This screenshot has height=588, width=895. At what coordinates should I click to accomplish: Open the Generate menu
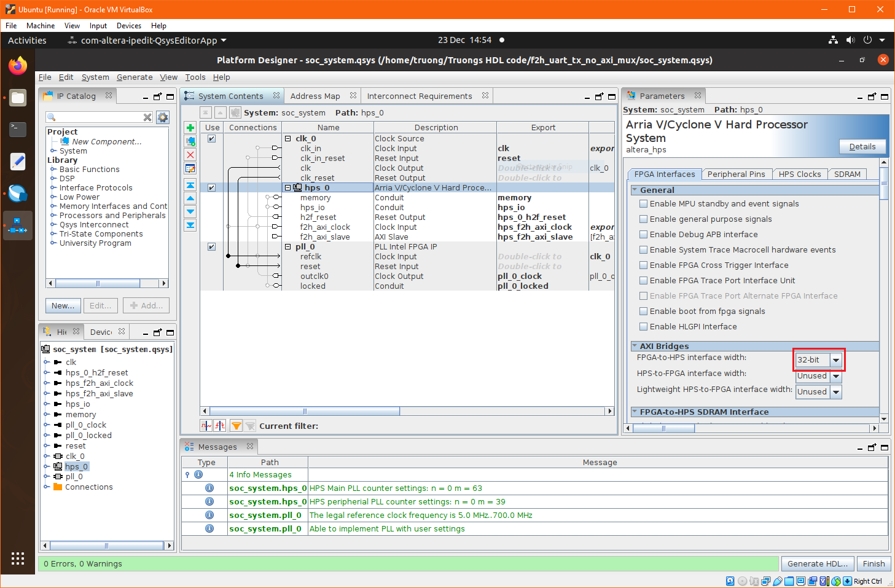coord(135,77)
